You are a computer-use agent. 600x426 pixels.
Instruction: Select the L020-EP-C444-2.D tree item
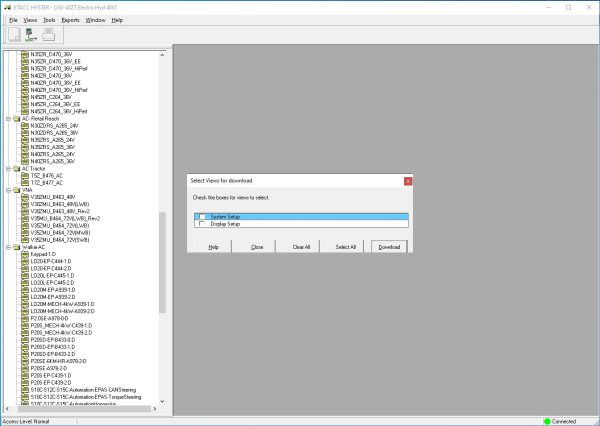pos(51,269)
